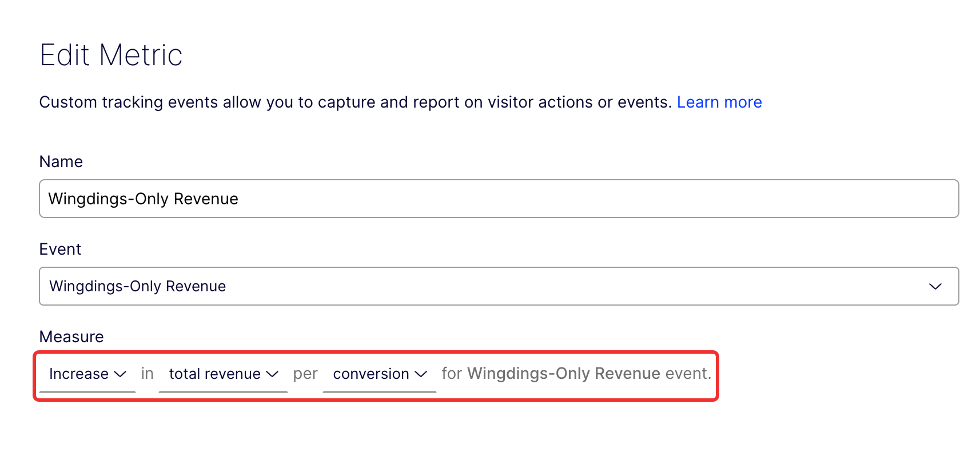Click into the Name input field
The image size is (980, 467).
tap(497, 199)
